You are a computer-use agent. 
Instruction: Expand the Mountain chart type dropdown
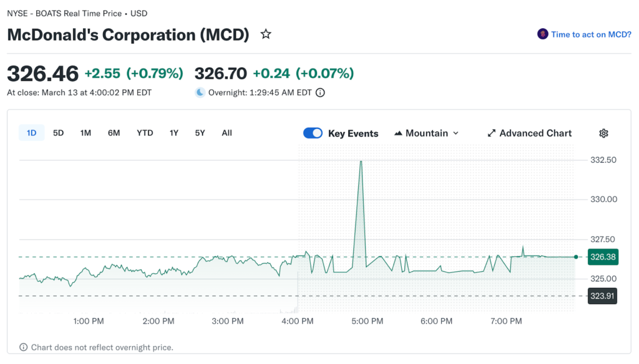tap(427, 133)
